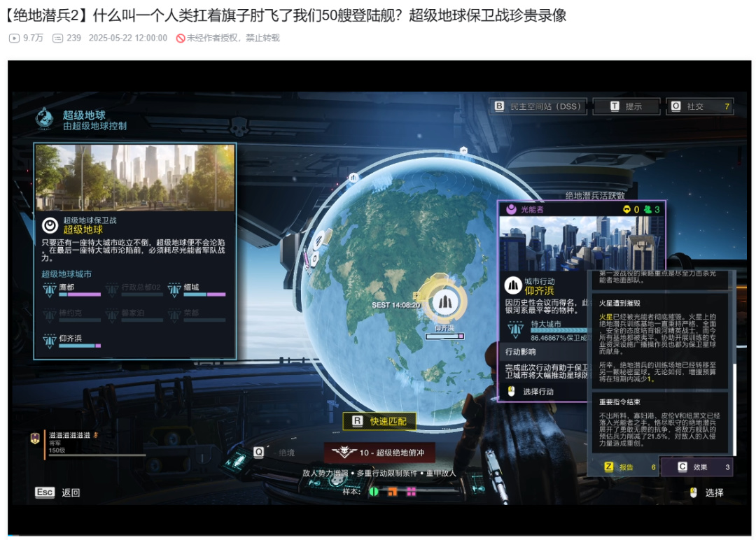756x540 pixels.
Task: Click the 快速匹配 button marked R
Action: pos(379,422)
